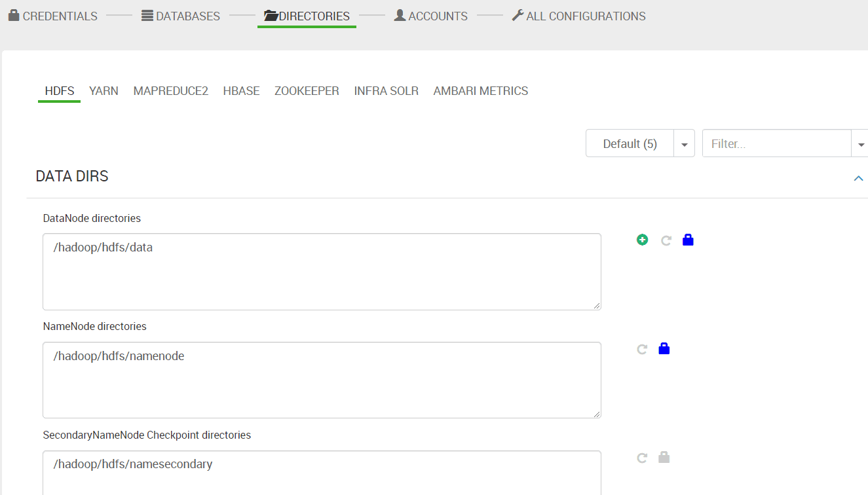Select the Directories step
Image resolution: width=868 pixels, height=495 pixels.
[307, 16]
